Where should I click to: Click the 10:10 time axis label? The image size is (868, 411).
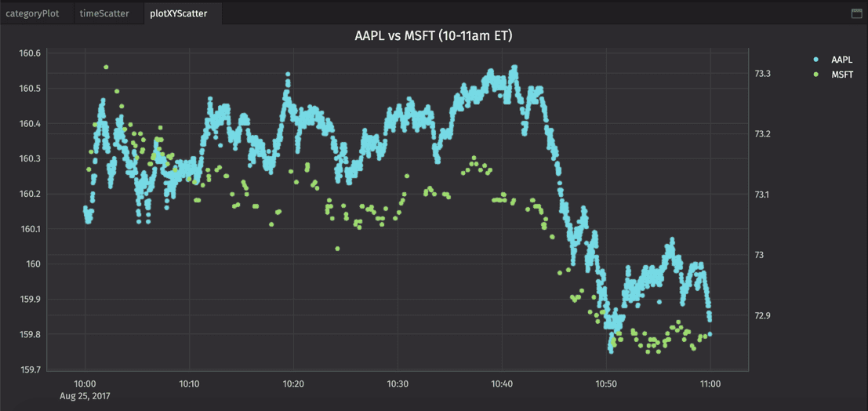tap(189, 384)
